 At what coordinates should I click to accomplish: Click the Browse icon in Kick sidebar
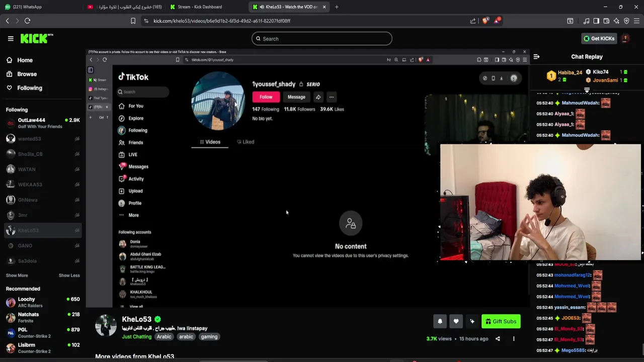click(9, 74)
